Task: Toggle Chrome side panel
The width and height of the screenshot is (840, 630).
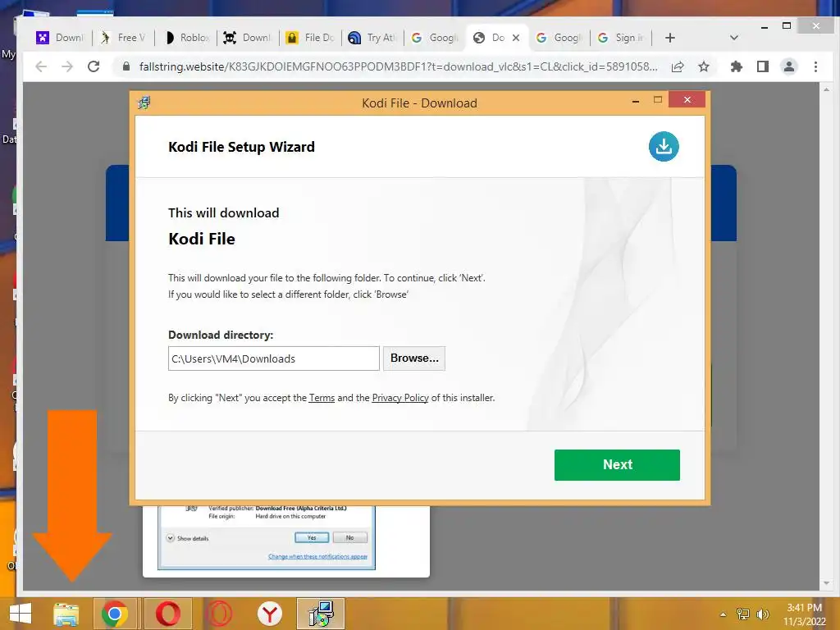Action: pyautogui.click(x=763, y=66)
